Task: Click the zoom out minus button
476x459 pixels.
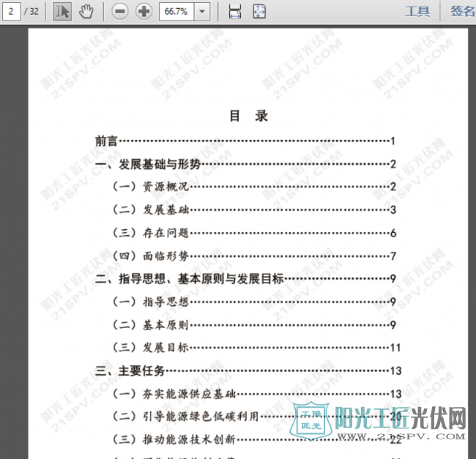Action: [121, 12]
